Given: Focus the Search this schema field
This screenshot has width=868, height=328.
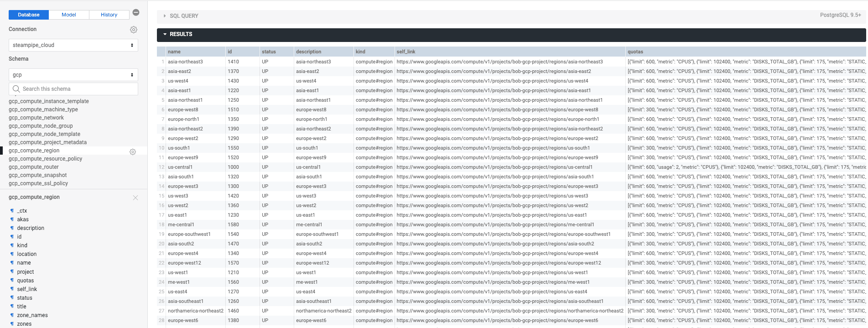Looking at the screenshot, I should click(x=73, y=89).
